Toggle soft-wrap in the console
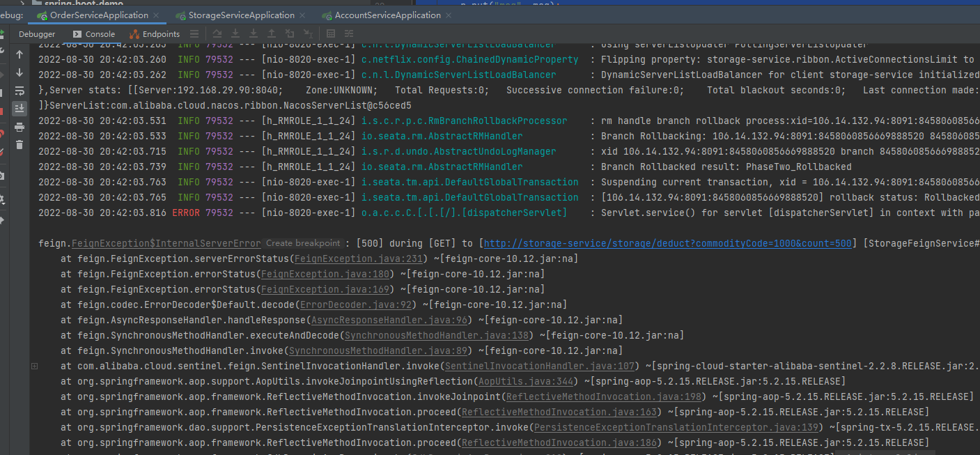The width and height of the screenshot is (980, 455). coord(20,91)
